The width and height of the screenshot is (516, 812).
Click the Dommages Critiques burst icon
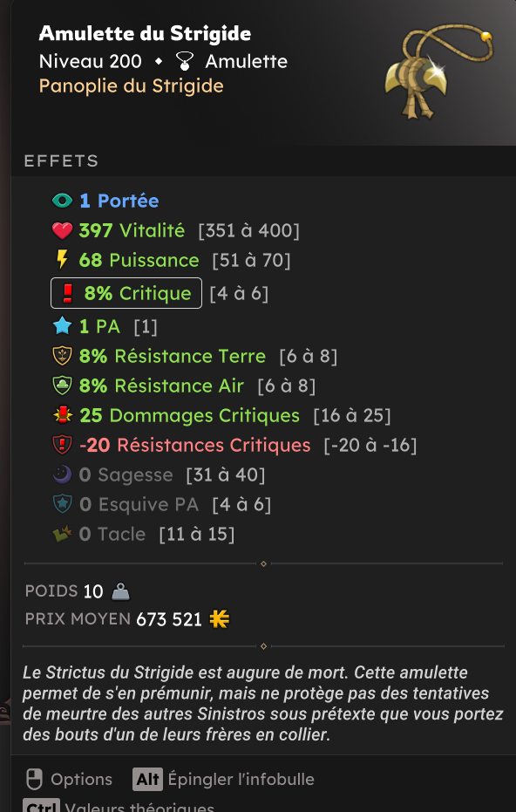point(63,415)
